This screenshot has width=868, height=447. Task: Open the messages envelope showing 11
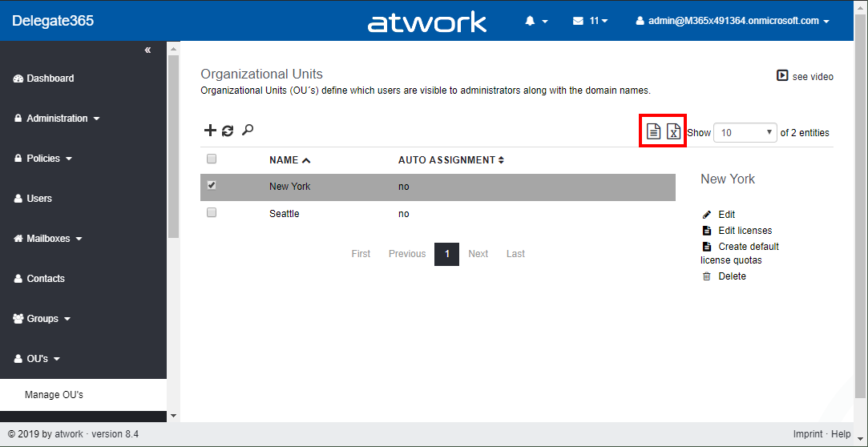(x=590, y=21)
